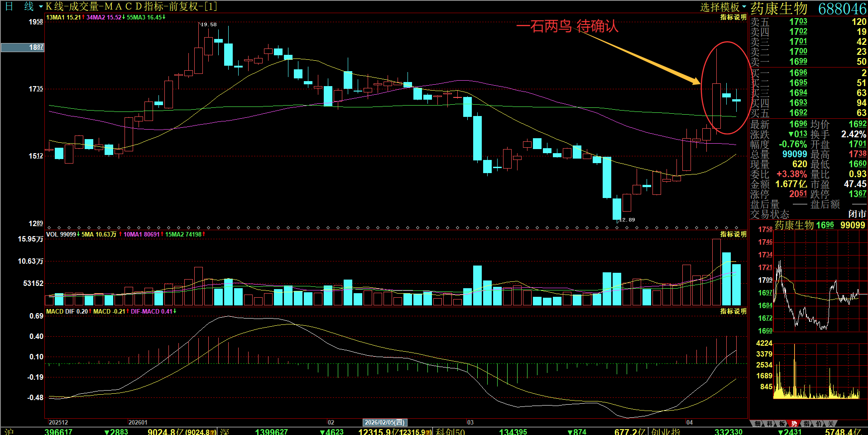The width and height of the screenshot is (868, 435).
Task: Select the 势 tab
Action: [x=794, y=424]
